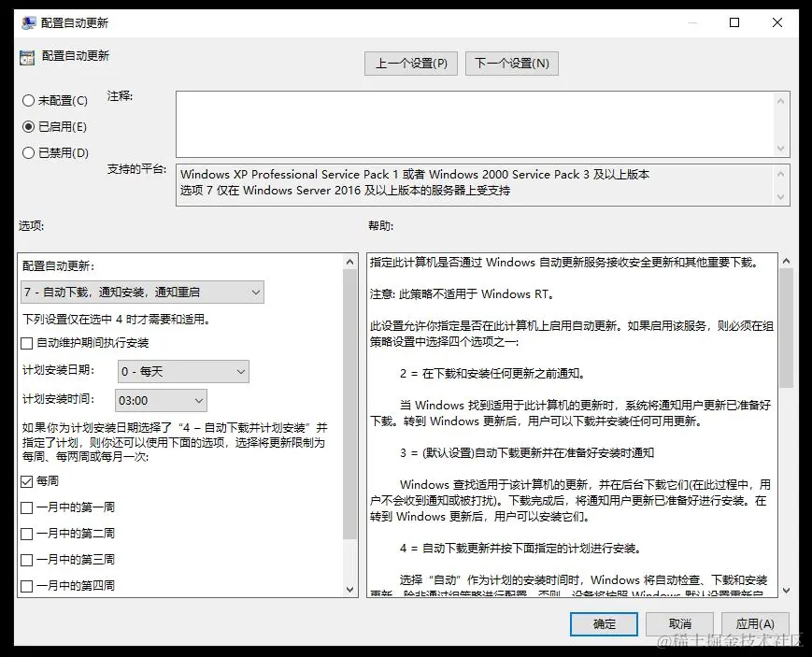Click the policy icon in title bar

[x=28, y=22]
